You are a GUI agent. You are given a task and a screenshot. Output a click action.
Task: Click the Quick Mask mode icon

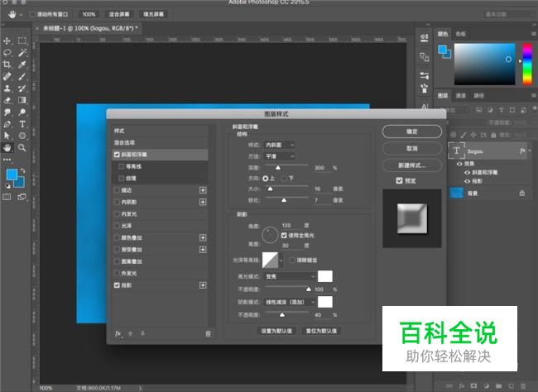coord(7,197)
